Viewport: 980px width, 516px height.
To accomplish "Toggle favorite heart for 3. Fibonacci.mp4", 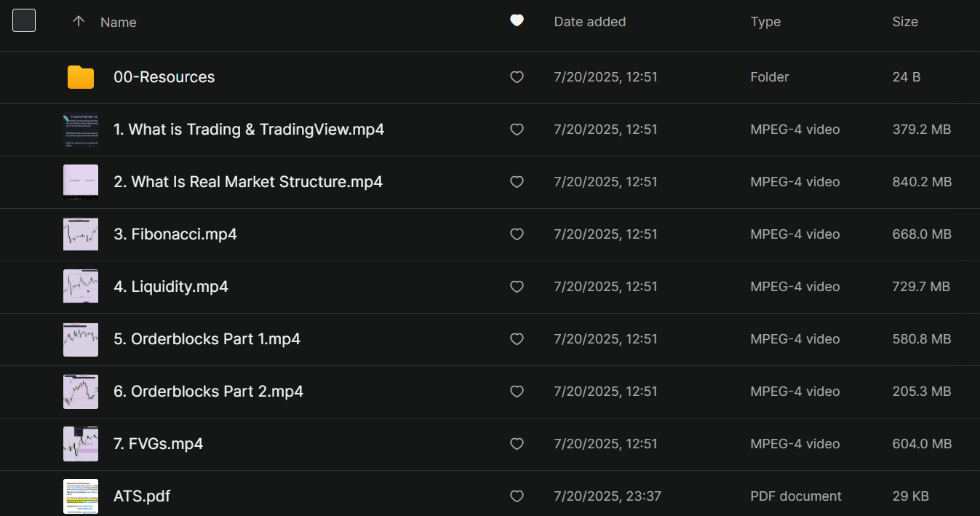I will [517, 234].
